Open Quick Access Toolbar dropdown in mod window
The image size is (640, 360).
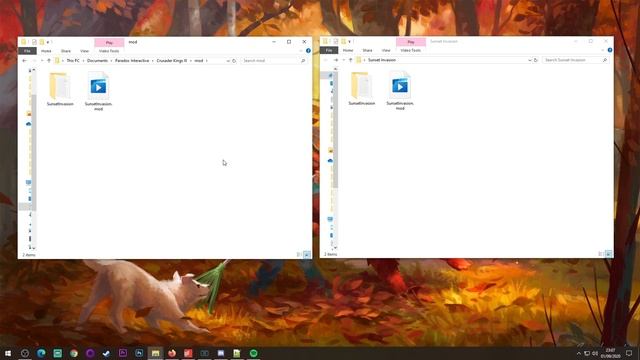click(48, 42)
